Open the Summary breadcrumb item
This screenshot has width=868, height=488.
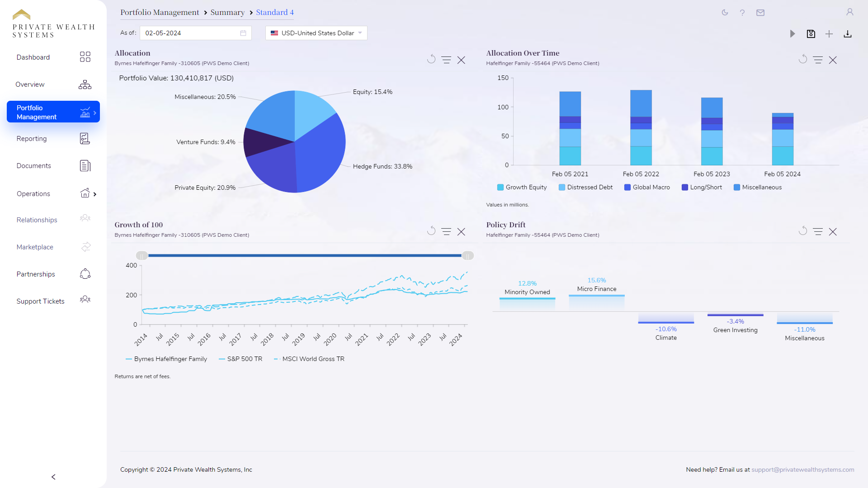click(228, 12)
